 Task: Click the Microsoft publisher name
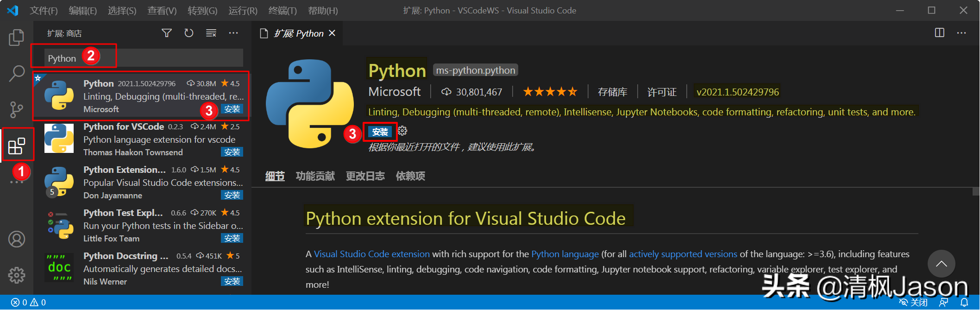click(x=395, y=92)
